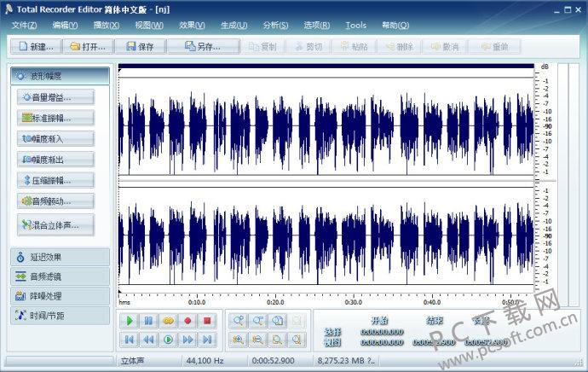Image resolution: width=588 pixels, height=372 pixels.
Task: Click the 另存 (Save As) toolbar button
Action: pyautogui.click(x=204, y=47)
